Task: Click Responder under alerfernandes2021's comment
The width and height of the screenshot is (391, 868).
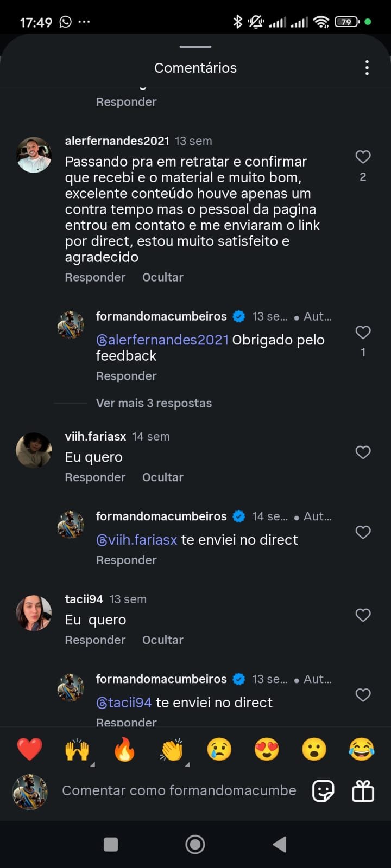Action: pos(95,277)
